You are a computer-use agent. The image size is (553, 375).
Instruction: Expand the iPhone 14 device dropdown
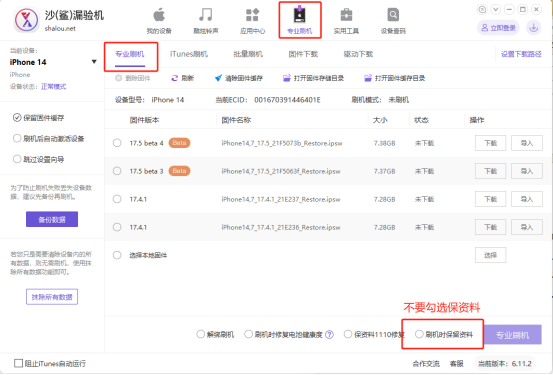coord(94,62)
